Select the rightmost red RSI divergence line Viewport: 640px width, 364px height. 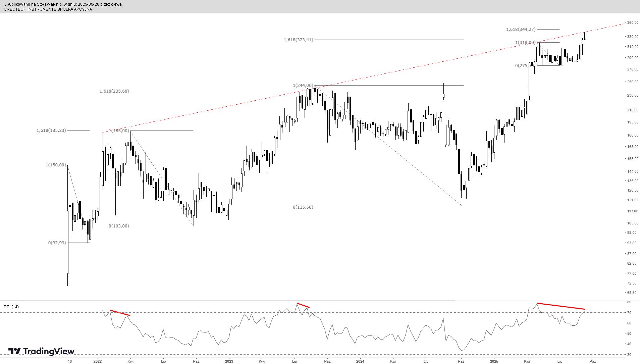pyautogui.click(x=561, y=306)
